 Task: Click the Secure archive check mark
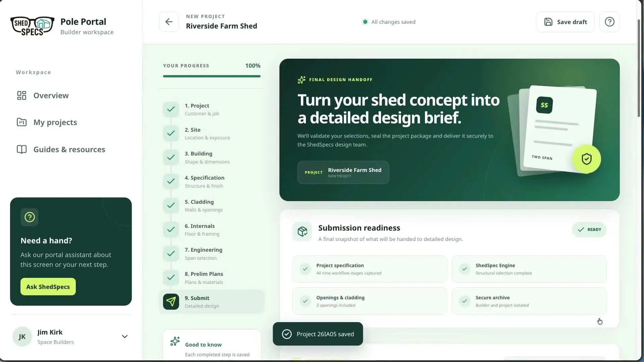465,301
